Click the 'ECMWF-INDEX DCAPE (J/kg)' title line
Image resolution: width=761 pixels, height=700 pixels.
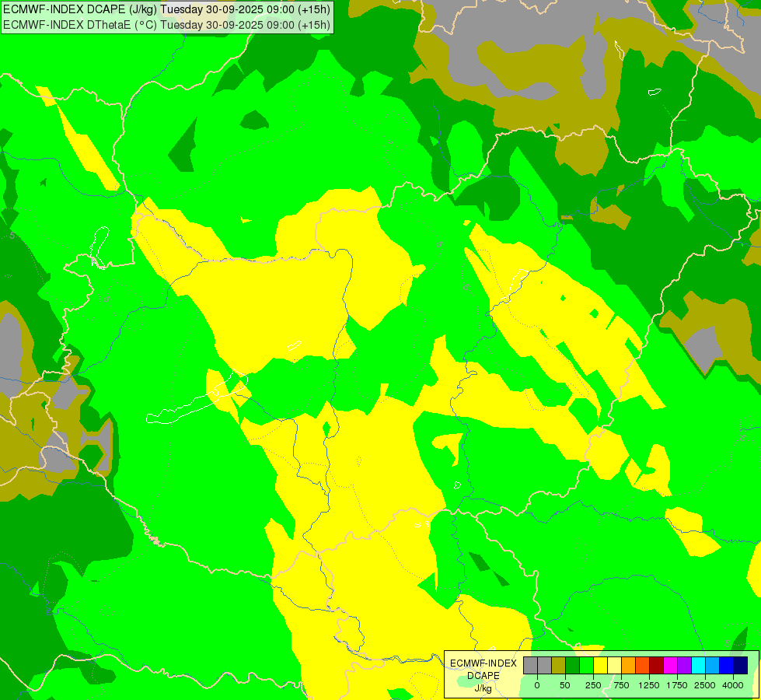tap(166, 9)
